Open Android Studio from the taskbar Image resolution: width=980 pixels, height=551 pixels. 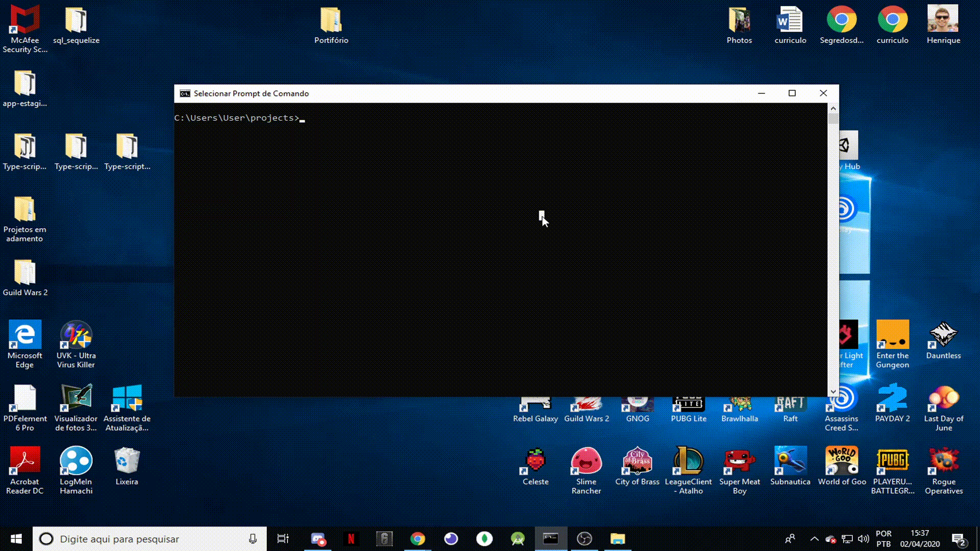[x=518, y=539]
